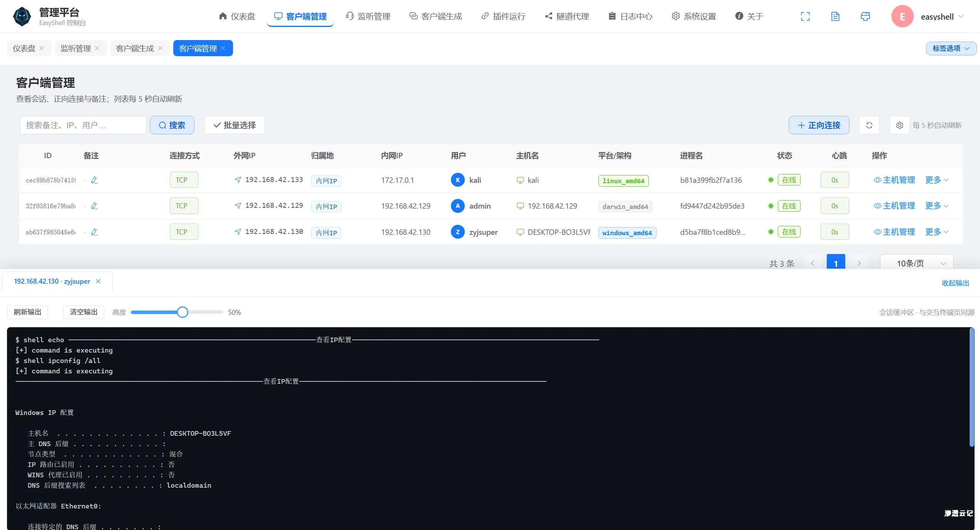Screen dimensions: 980x530
Task: Open 标签选项 dropdown
Action: click(x=951, y=48)
